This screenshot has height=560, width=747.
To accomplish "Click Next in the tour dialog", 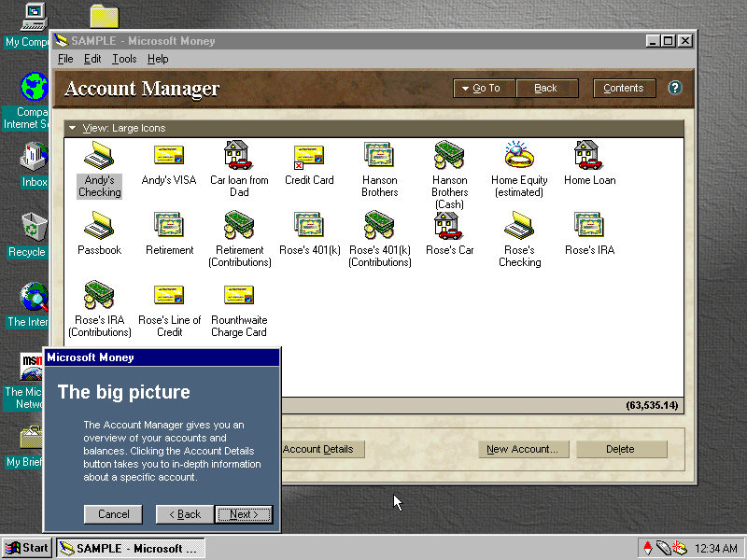I will [244, 514].
